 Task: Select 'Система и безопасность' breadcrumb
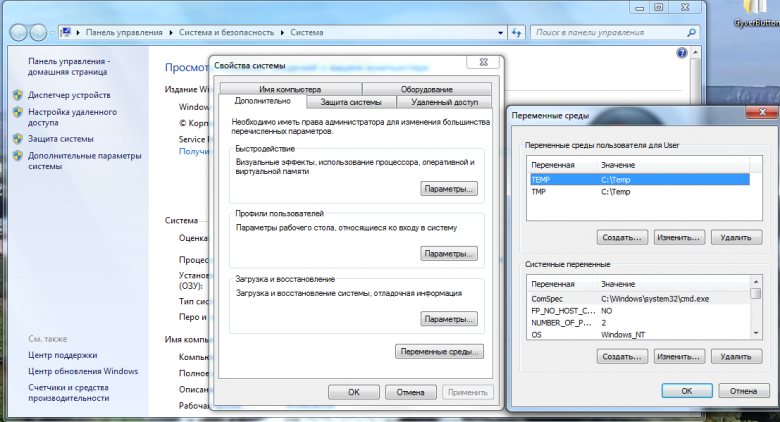pos(226,32)
